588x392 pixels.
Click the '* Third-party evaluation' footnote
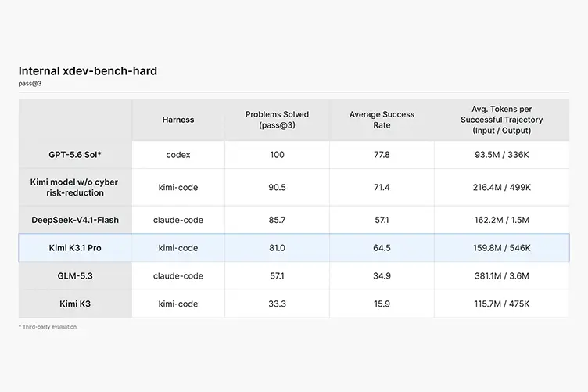click(48, 327)
